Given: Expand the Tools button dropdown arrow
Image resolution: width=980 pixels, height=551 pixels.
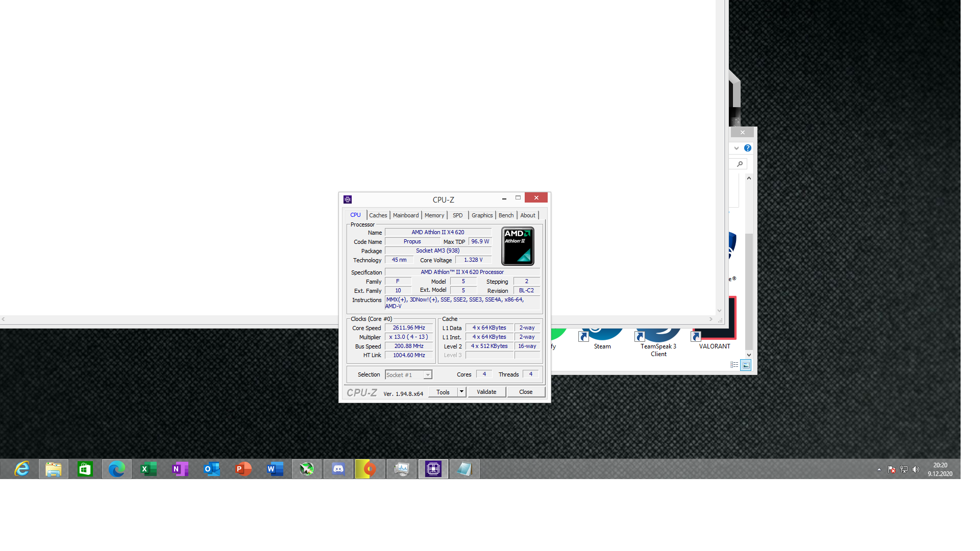Looking at the screenshot, I should (461, 392).
